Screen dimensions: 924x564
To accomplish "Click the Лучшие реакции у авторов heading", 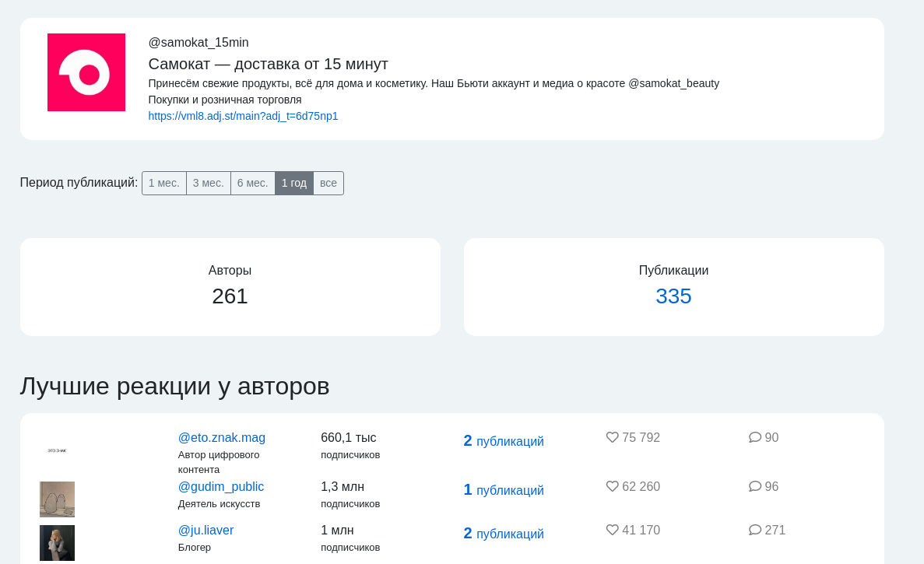I will click(174, 386).
